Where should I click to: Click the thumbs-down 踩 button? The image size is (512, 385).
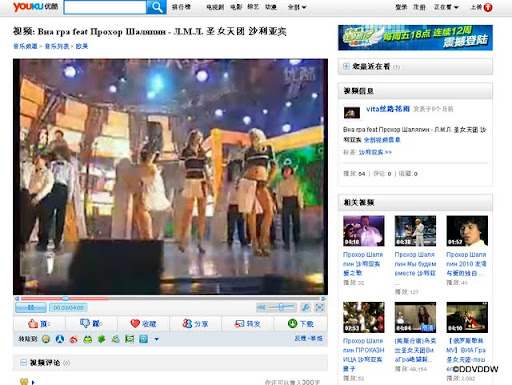tap(91, 323)
